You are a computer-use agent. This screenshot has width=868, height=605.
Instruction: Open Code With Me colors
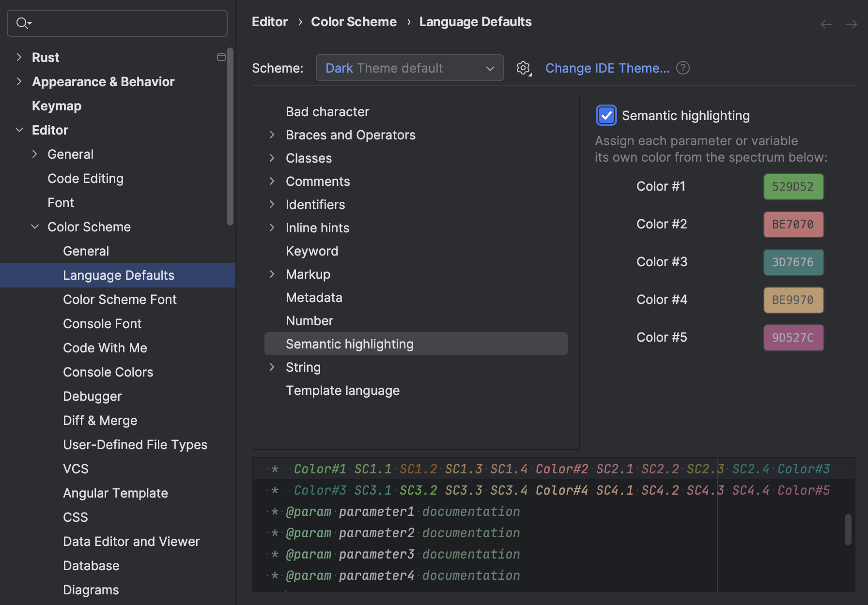tap(105, 348)
